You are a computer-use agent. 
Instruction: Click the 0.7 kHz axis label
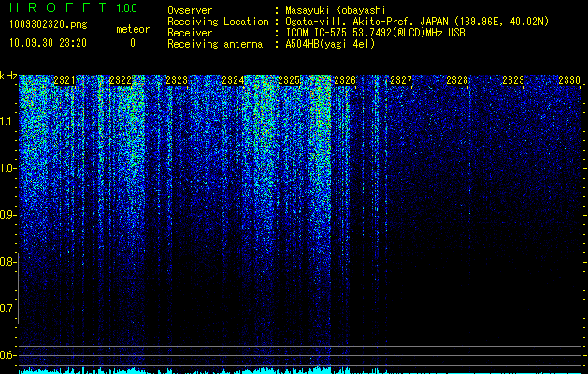pos(7,309)
